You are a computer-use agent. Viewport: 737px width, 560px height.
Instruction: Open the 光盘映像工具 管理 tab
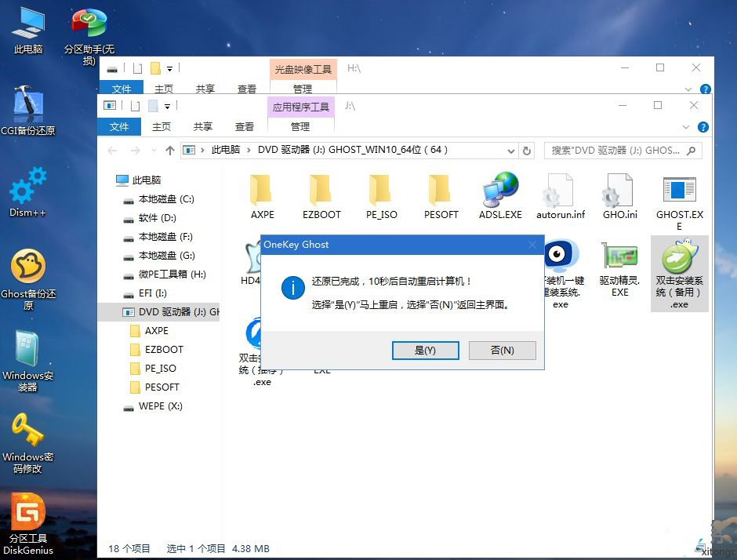[303, 69]
